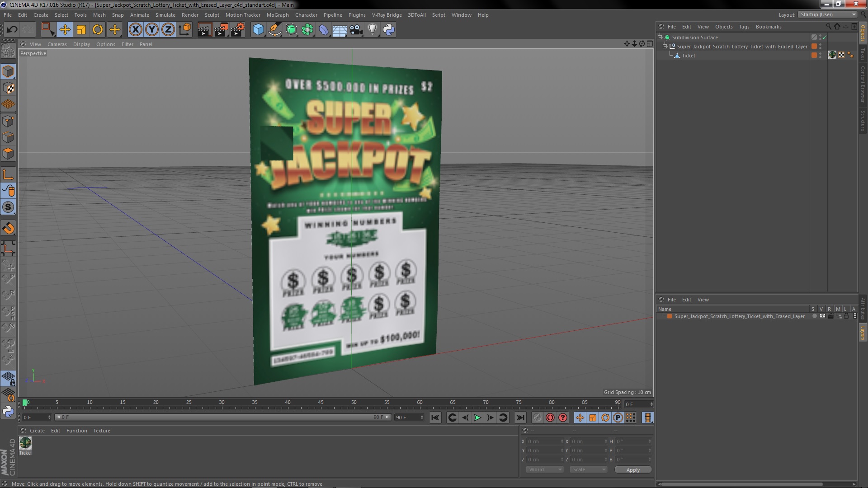Search objects with magnifier icon
The width and height of the screenshot is (868, 488).
pyautogui.click(x=828, y=27)
